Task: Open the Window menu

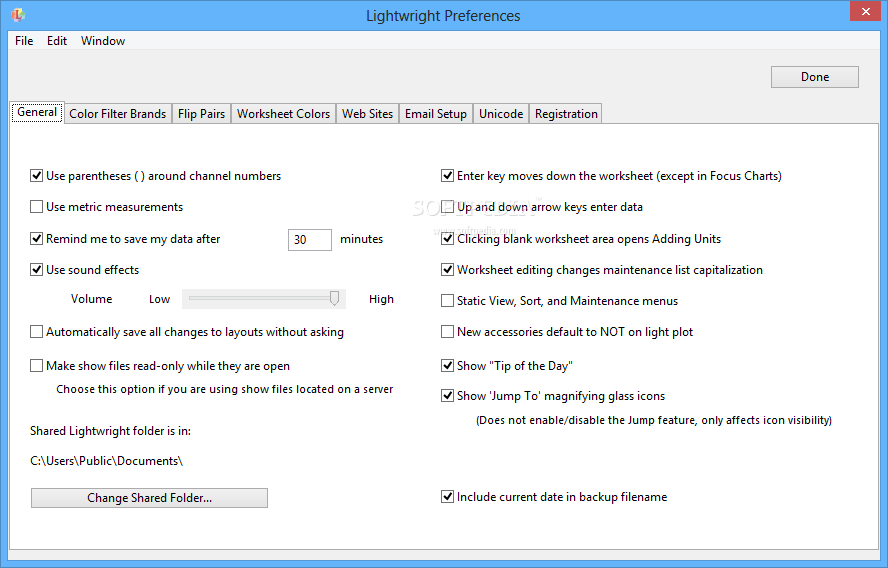Action: (103, 41)
